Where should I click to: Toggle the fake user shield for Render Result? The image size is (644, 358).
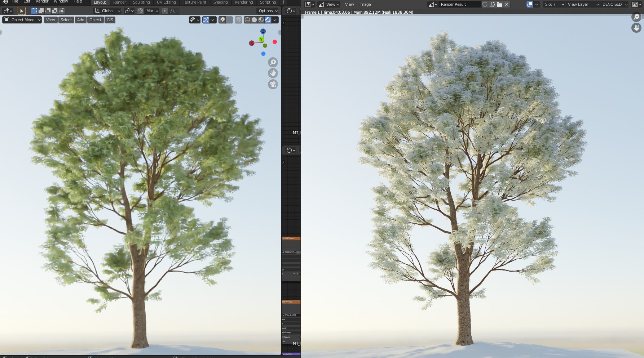tap(485, 4)
